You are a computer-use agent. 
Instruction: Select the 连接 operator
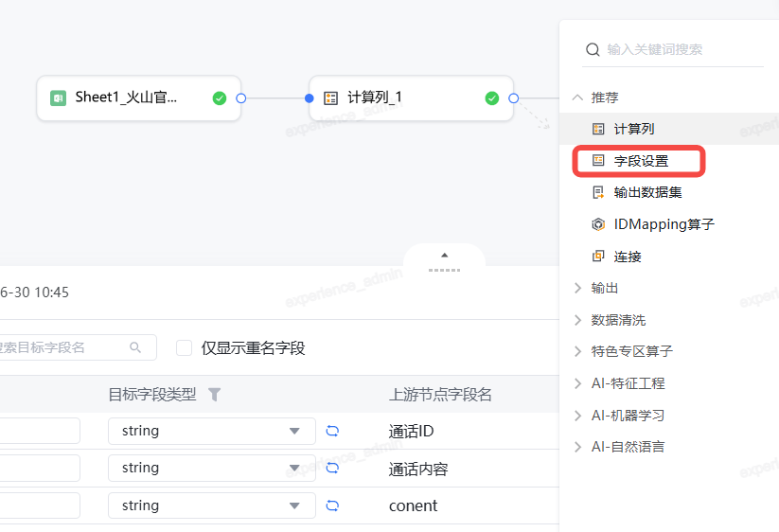click(668, 257)
